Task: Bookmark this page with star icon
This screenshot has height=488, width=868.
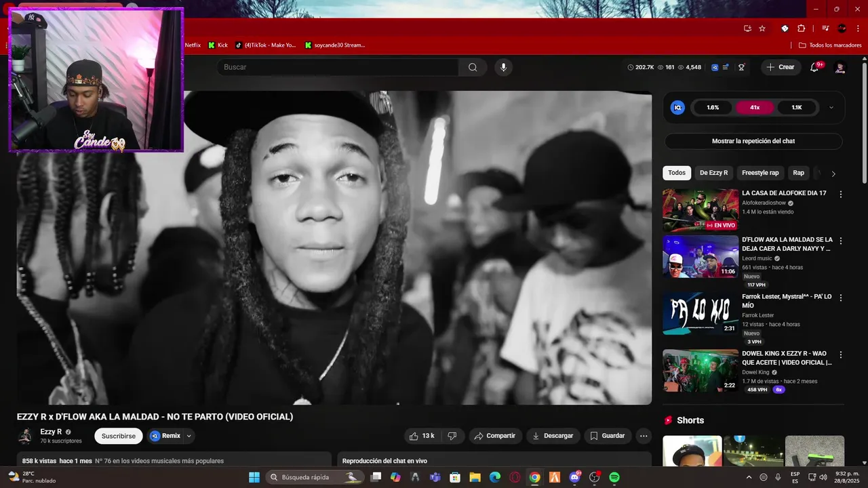Action: click(762, 28)
